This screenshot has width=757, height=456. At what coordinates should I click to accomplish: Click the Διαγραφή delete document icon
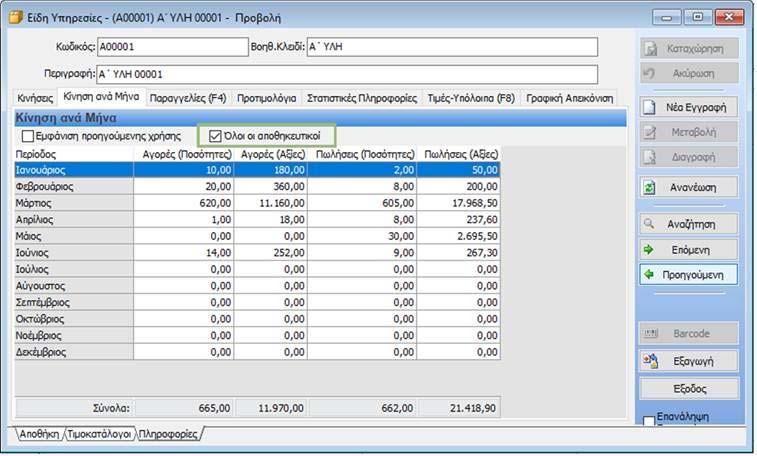coord(650,157)
